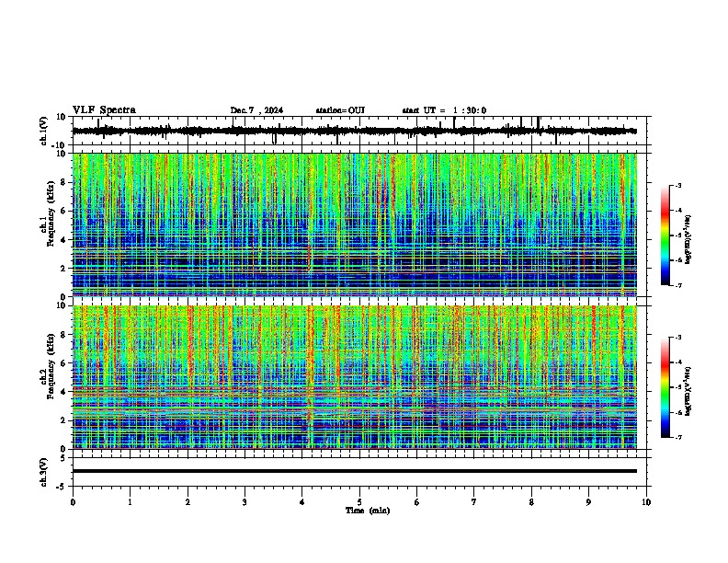Viewport: 728px width, 563px height.
Task: Click the "-7" tick on the upper colorbar
Action: (x=678, y=285)
